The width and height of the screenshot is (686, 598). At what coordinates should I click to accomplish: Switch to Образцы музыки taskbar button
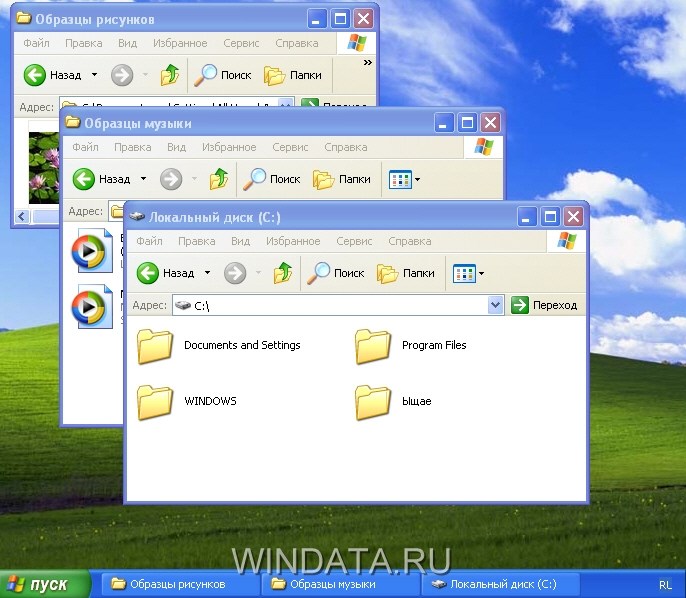click(x=340, y=584)
